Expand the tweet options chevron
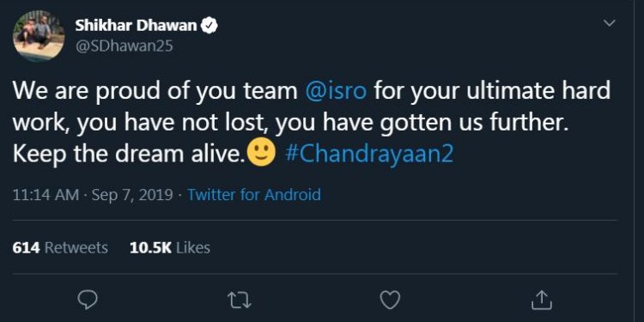 [x=610, y=22]
